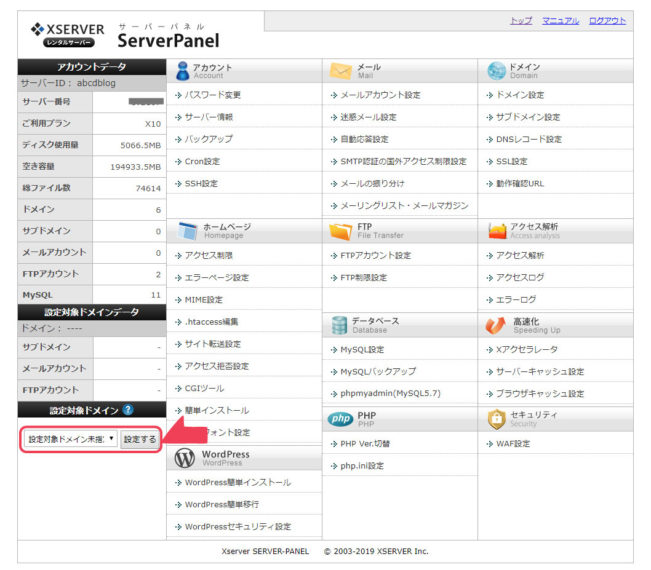Open SSH設定
The height and width of the screenshot is (570, 651).
click(x=201, y=183)
